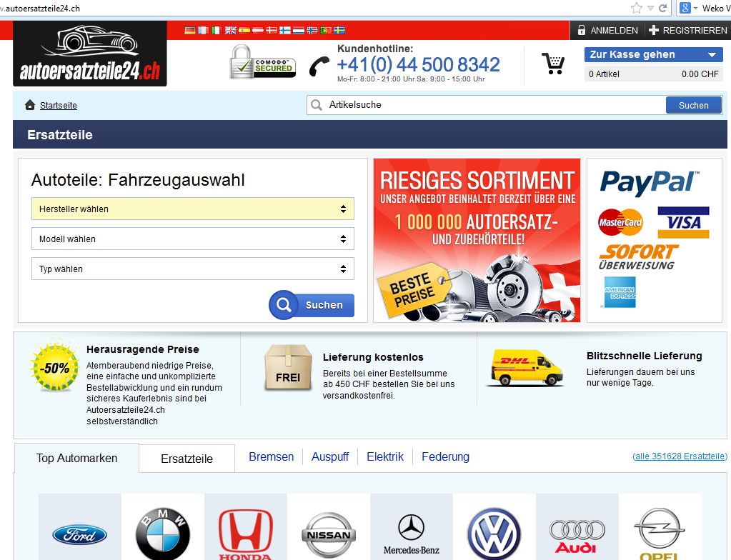The height and width of the screenshot is (560, 731).
Task: Bookmark page with the star icon
Action: click(636, 8)
